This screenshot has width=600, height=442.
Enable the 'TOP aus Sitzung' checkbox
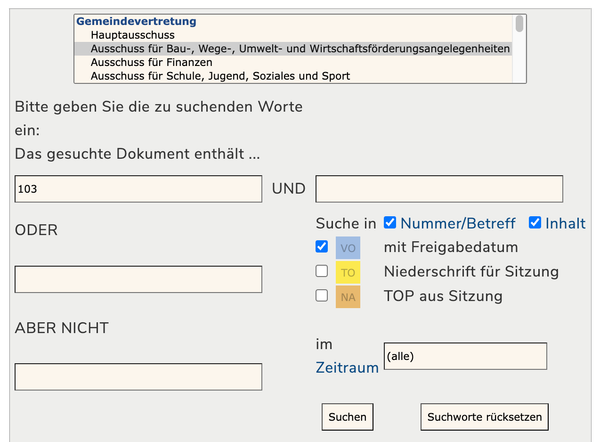click(322, 295)
